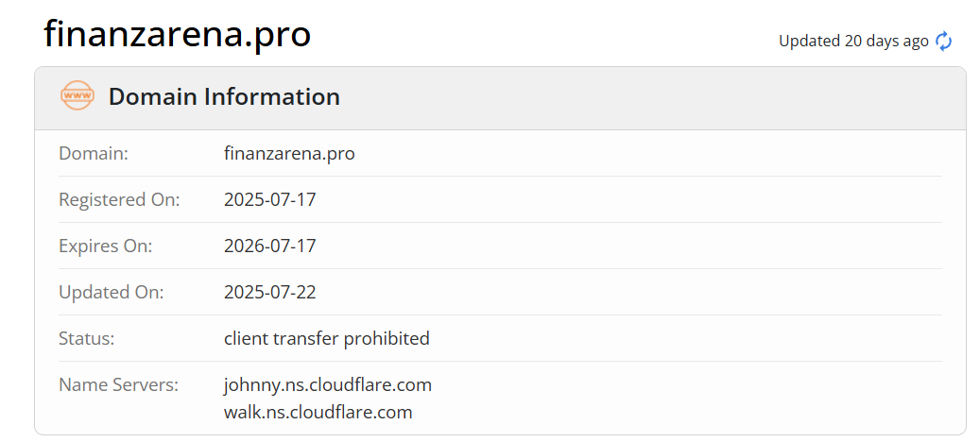
Task: Click the 'Updated 20 days ago' text
Action: (x=852, y=41)
